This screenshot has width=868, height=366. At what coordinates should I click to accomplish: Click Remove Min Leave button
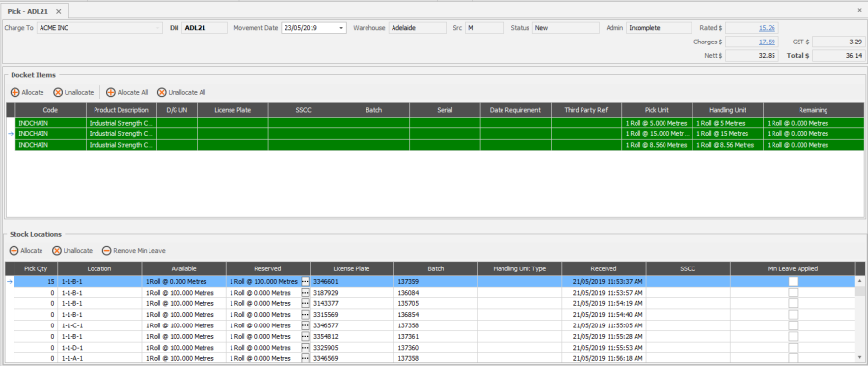click(x=133, y=251)
